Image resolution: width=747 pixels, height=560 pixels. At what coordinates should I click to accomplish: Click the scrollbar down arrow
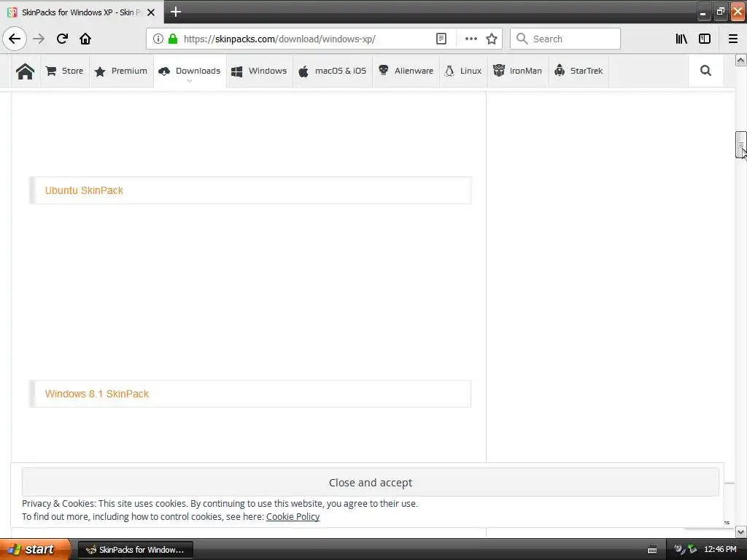(740, 532)
